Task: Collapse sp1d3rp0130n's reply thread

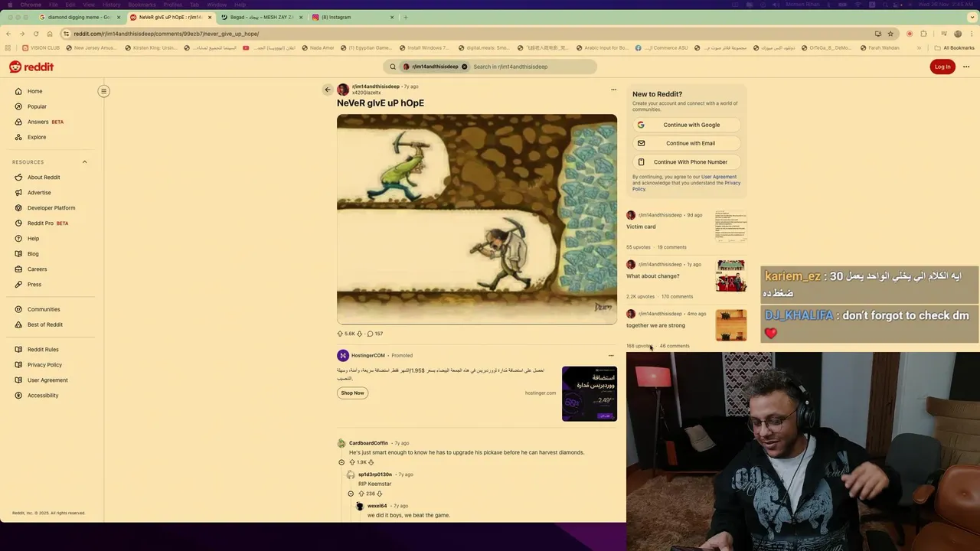Action: (x=351, y=494)
